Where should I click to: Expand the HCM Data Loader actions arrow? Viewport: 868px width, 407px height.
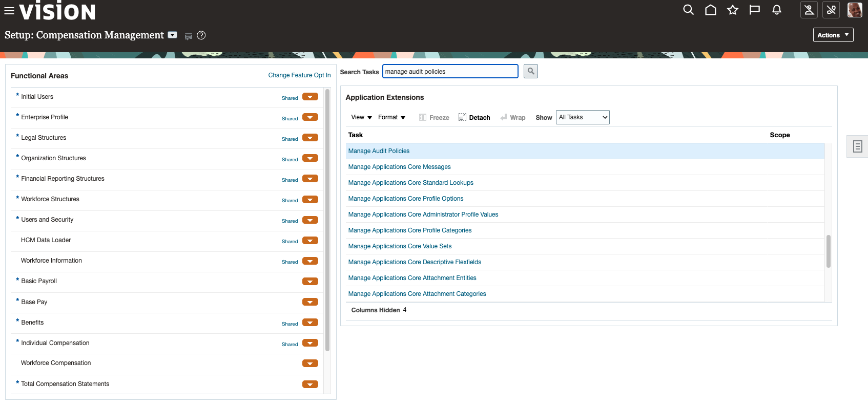[x=310, y=240]
